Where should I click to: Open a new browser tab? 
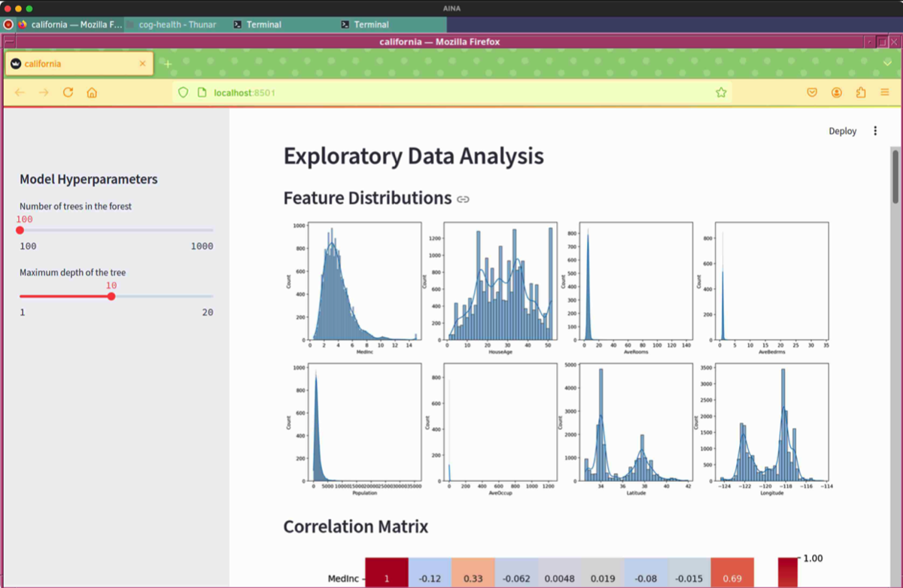[168, 64]
